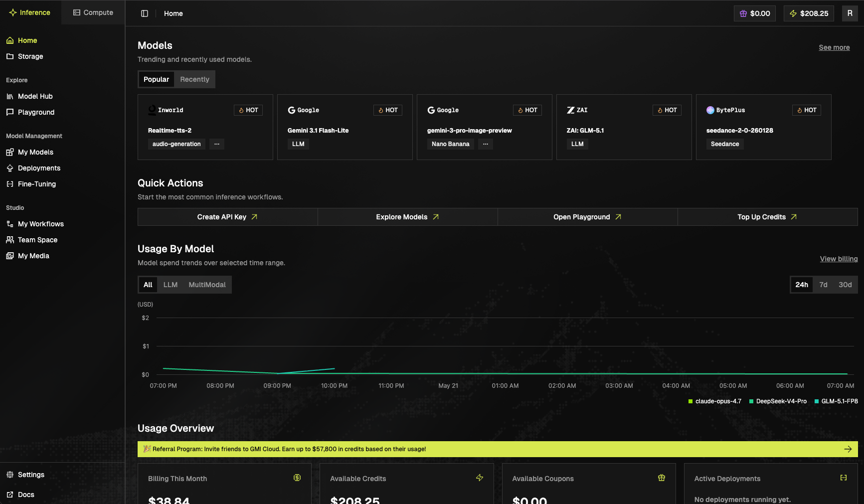
Task: Toggle the sidebar collapse icon
Action: tap(145, 13)
